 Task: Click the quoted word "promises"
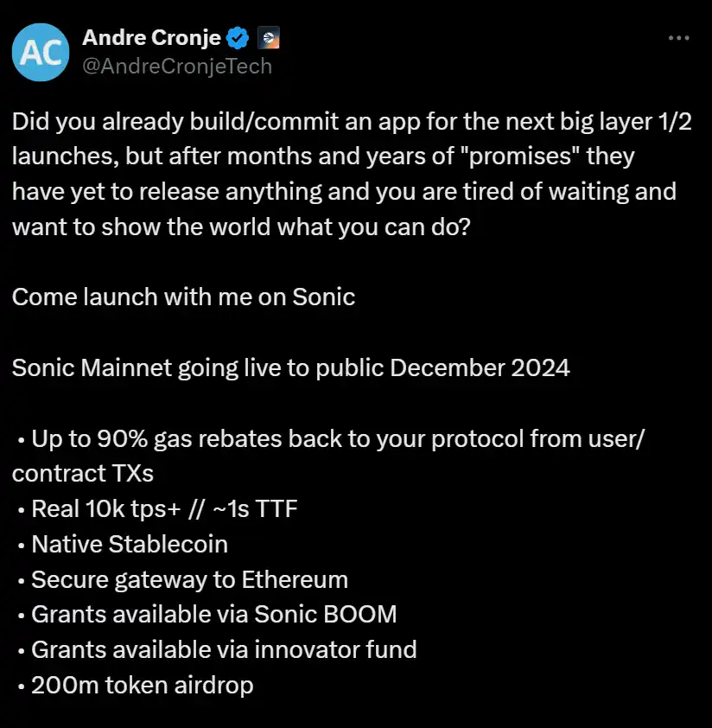[519, 156]
